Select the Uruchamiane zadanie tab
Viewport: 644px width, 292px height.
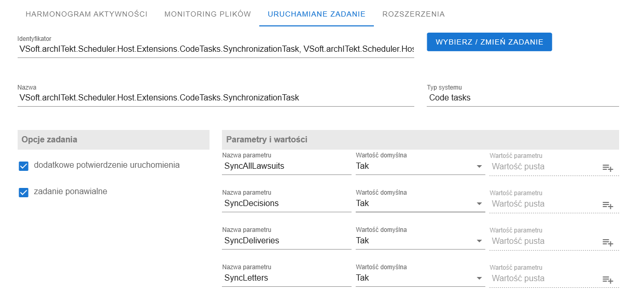316,14
